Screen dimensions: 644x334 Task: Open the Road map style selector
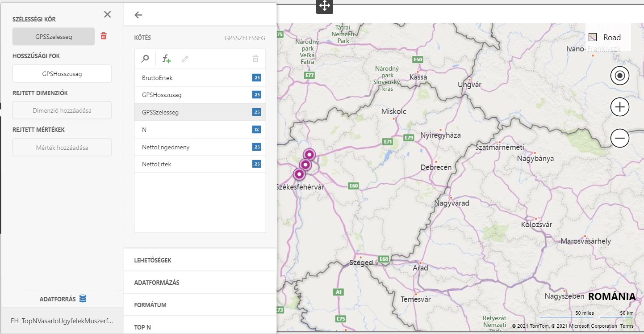pyautogui.click(x=606, y=38)
